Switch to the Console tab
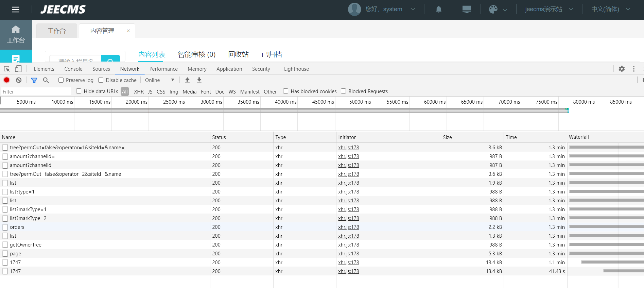The image size is (644, 288). [73, 69]
